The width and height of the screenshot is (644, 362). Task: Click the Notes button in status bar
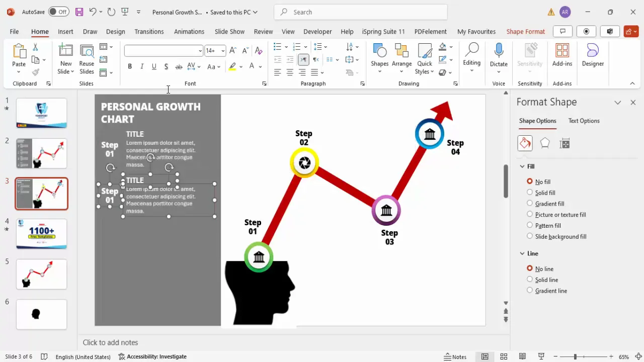point(455,356)
